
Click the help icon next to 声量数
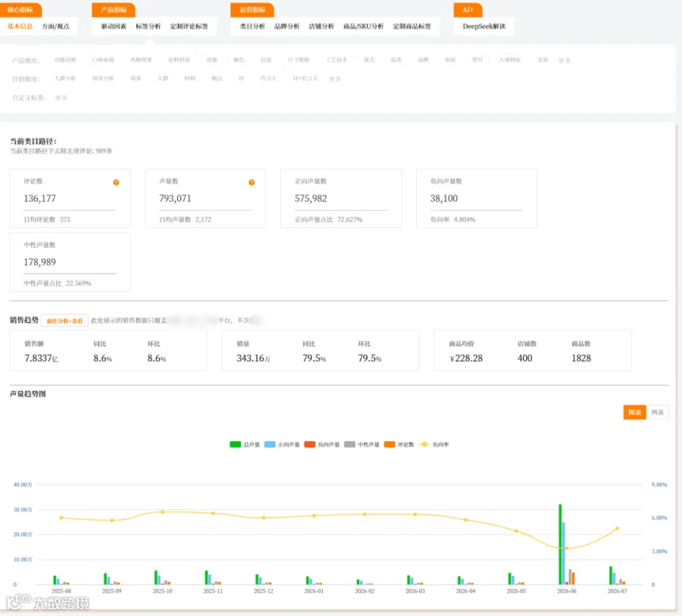(252, 183)
